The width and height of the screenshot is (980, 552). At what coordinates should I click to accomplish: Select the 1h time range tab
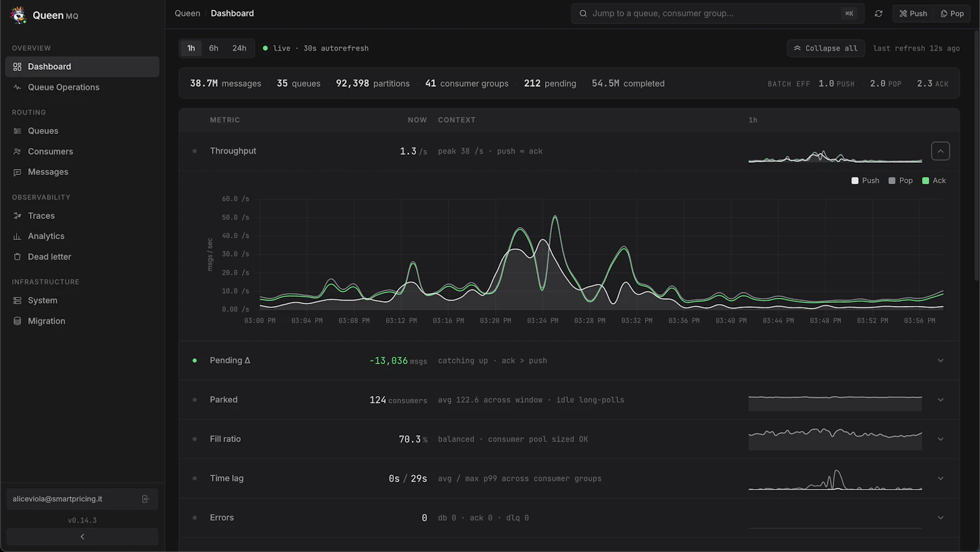point(191,48)
